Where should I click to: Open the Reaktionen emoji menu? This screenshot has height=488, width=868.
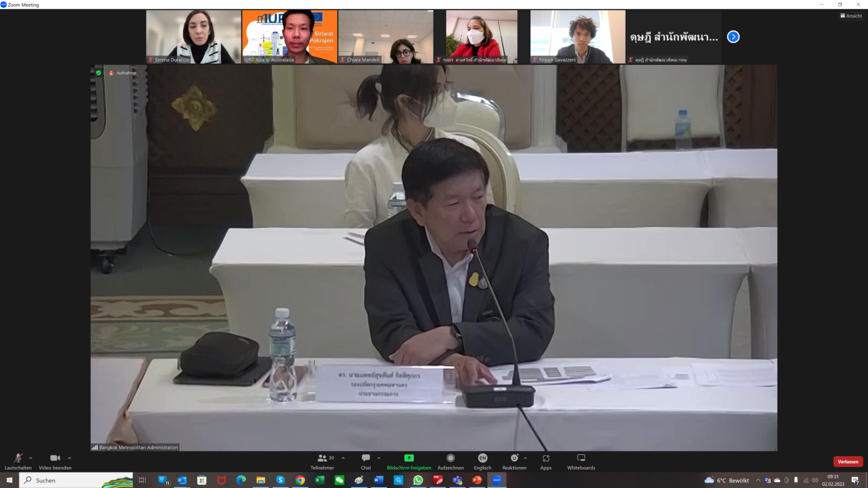[514, 458]
